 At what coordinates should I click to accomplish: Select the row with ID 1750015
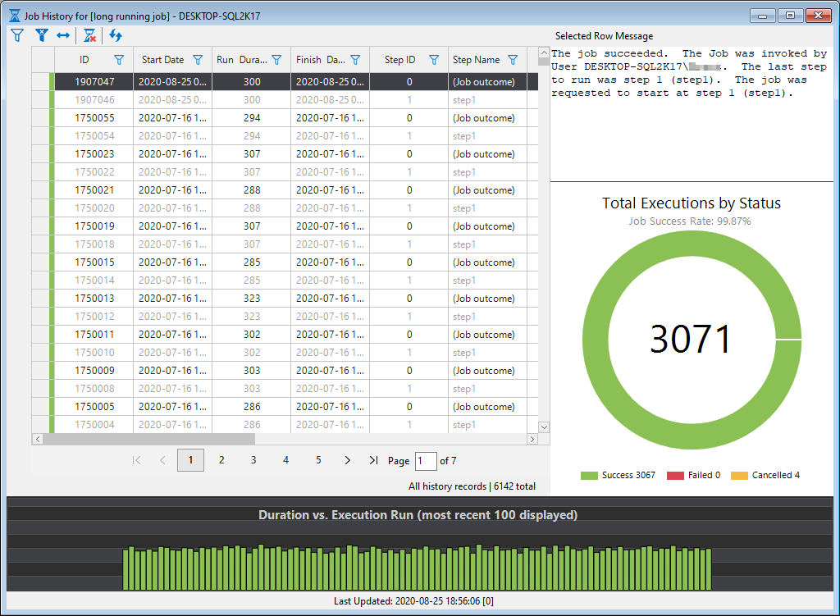coord(285,262)
